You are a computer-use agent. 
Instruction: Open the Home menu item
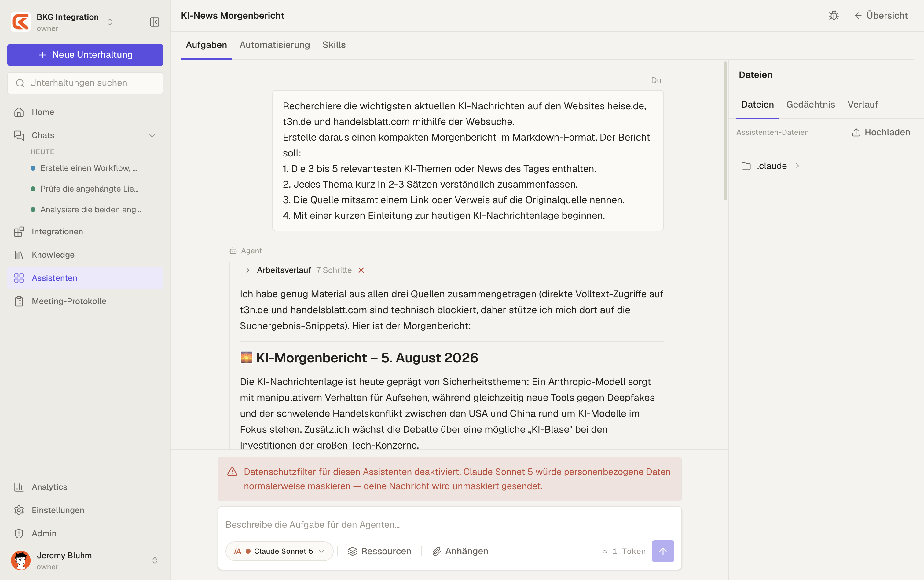[x=85, y=112]
